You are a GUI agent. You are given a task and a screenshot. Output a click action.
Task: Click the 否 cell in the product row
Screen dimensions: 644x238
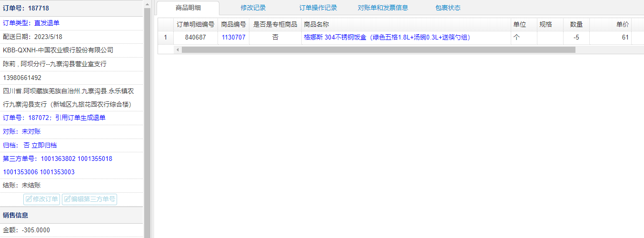[275, 37]
